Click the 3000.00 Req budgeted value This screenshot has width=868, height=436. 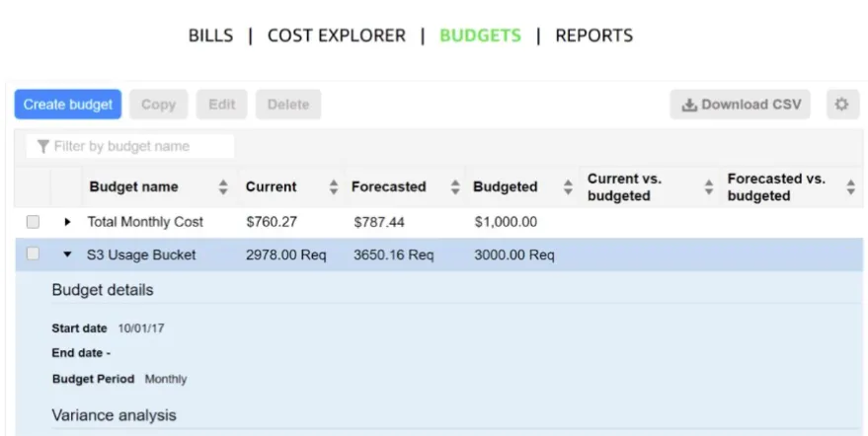point(514,254)
